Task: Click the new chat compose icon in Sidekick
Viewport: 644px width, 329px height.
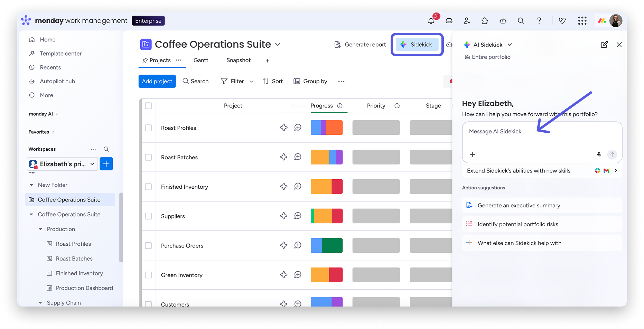Action: tap(604, 45)
